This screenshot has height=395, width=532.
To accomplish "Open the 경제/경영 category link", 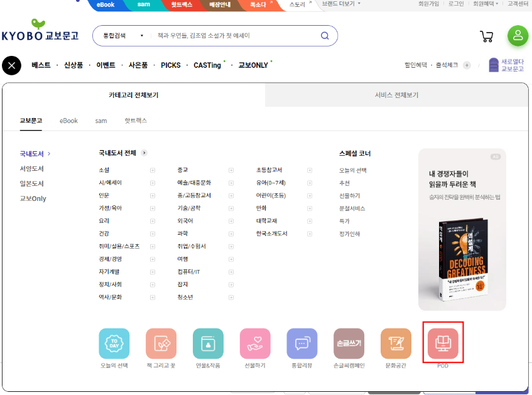I will [111, 259].
